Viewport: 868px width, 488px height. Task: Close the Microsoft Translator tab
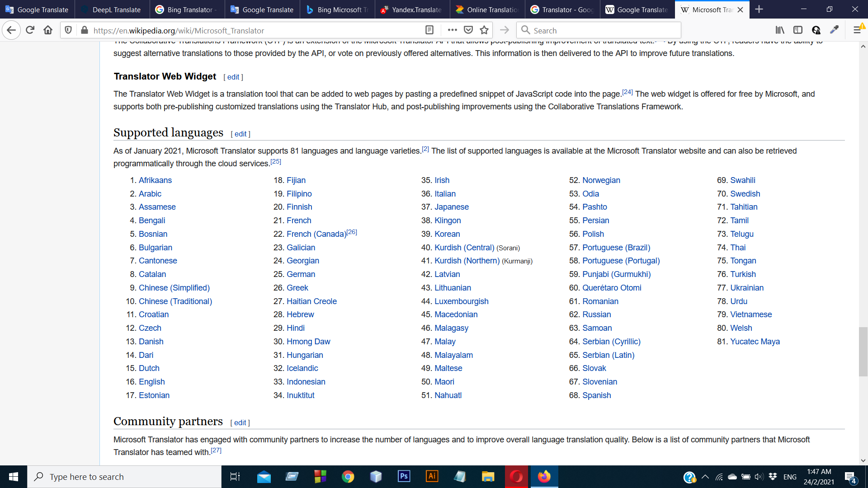click(x=740, y=9)
